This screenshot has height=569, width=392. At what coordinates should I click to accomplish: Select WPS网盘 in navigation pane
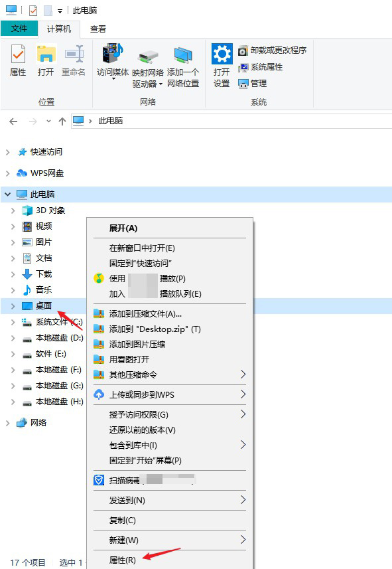[x=40, y=173]
